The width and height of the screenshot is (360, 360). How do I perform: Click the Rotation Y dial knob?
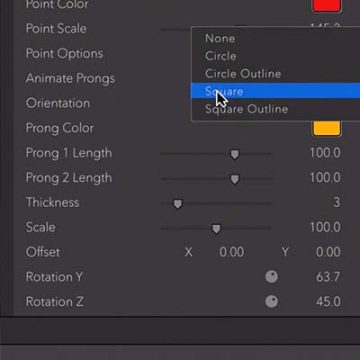click(x=272, y=277)
